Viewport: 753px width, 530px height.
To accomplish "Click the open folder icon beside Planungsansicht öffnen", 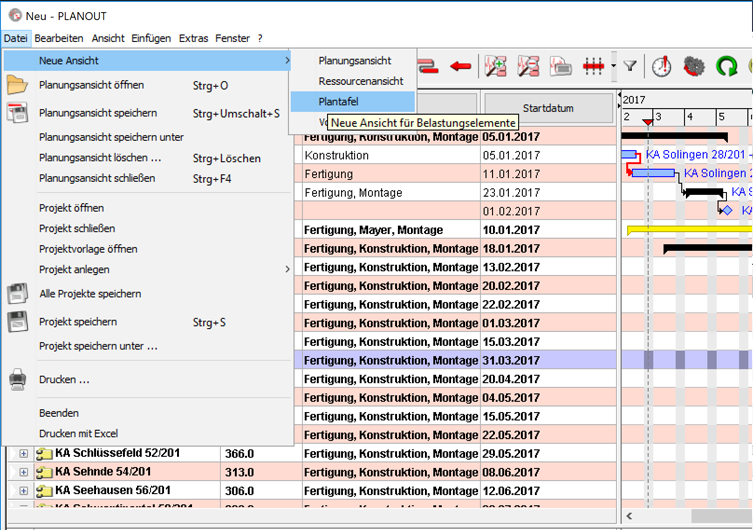I will 17,85.
